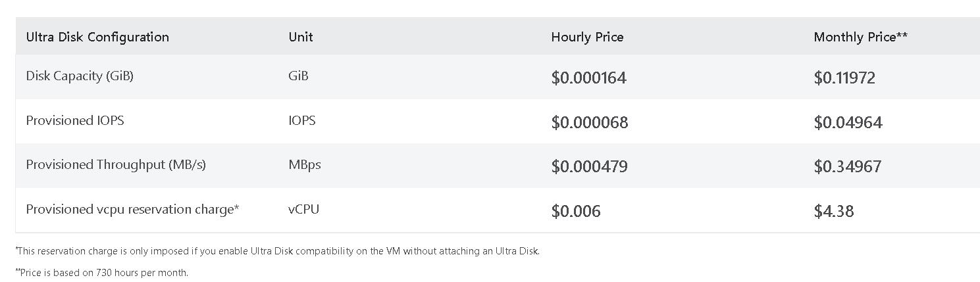The width and height of the screenshot is (980, 282).
Task: Click the $0.04964 monthly price
Action: pyautogui.click(x=848, y=123)
